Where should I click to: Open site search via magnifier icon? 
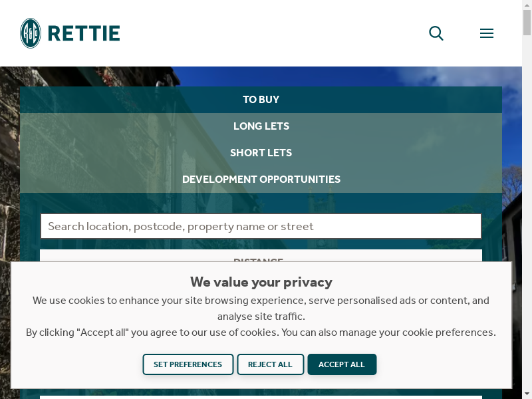(436, 33)
